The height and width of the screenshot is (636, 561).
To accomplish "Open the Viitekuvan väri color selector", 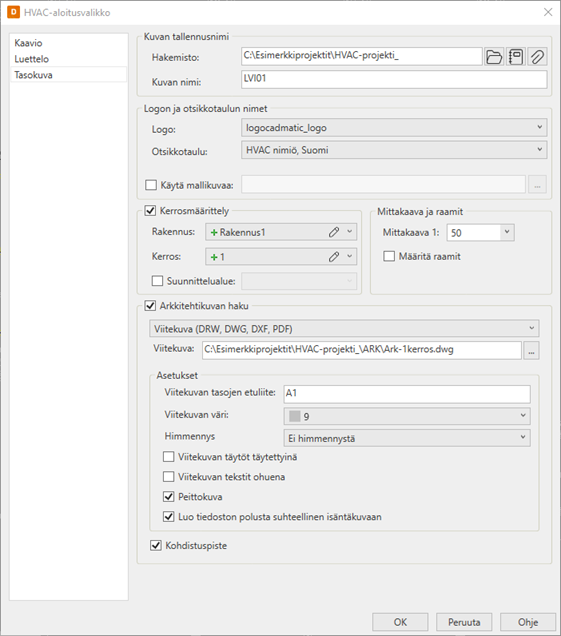I will (x=407, y=416).
